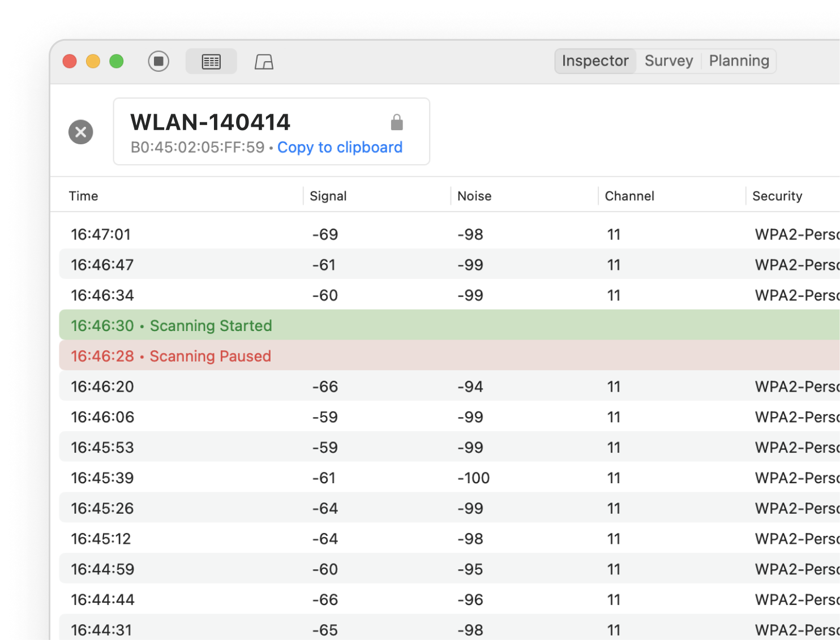The image size is (840, 640).
Task: Switch to the table list view
Action: 211,61
